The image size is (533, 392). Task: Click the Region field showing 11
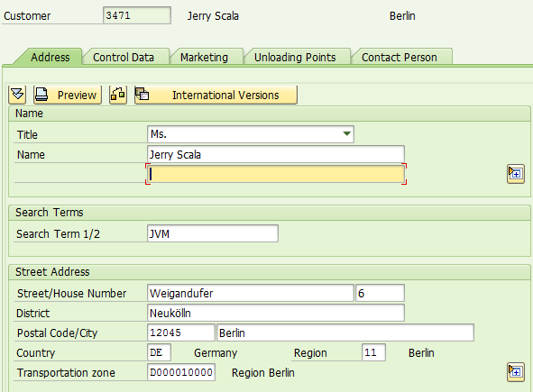pyautogui.click(x=373, y=352)
